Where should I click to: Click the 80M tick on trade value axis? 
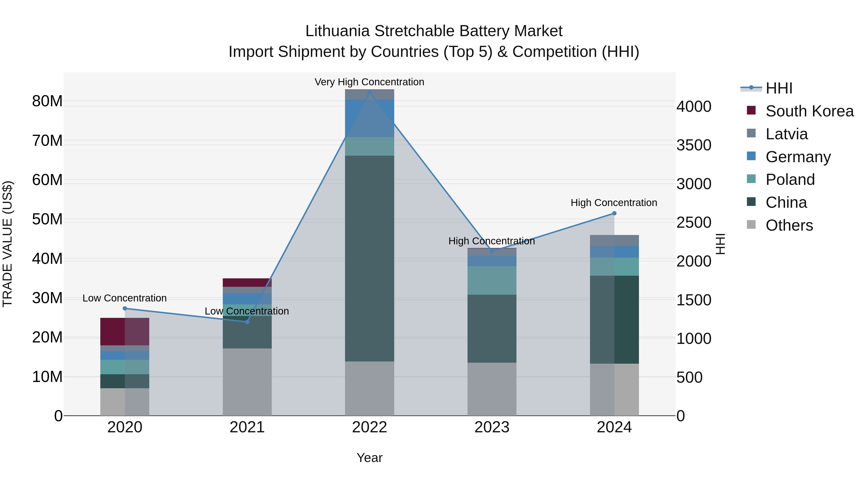[x=47, y=101]
